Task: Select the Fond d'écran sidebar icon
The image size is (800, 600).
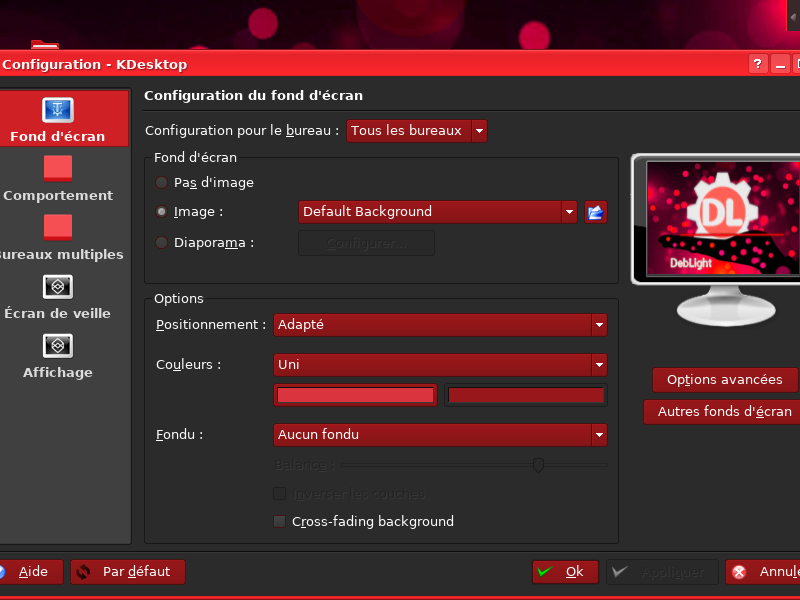Action: 57,109
